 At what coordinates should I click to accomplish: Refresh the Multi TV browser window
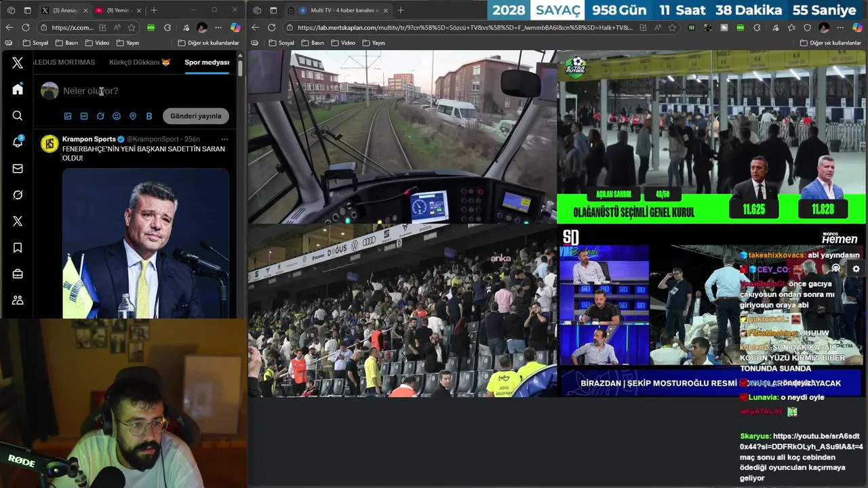pyautogui.click(x=271, y=27)
